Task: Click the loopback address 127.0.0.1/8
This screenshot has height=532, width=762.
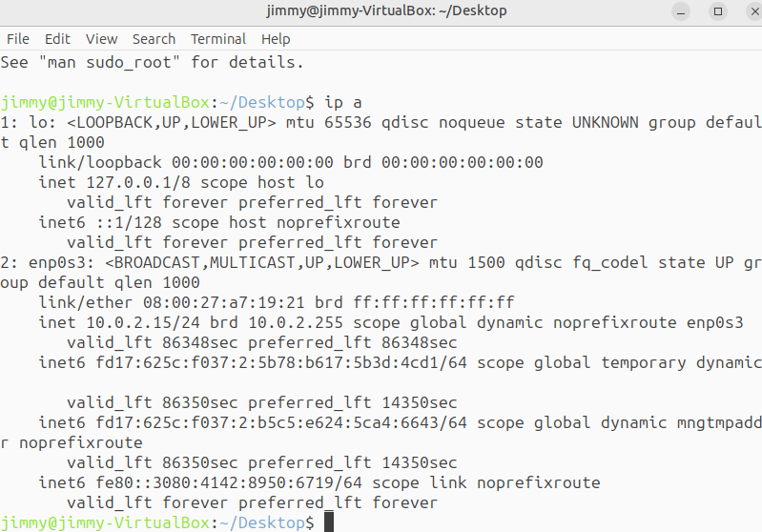Action: (138, 183)
